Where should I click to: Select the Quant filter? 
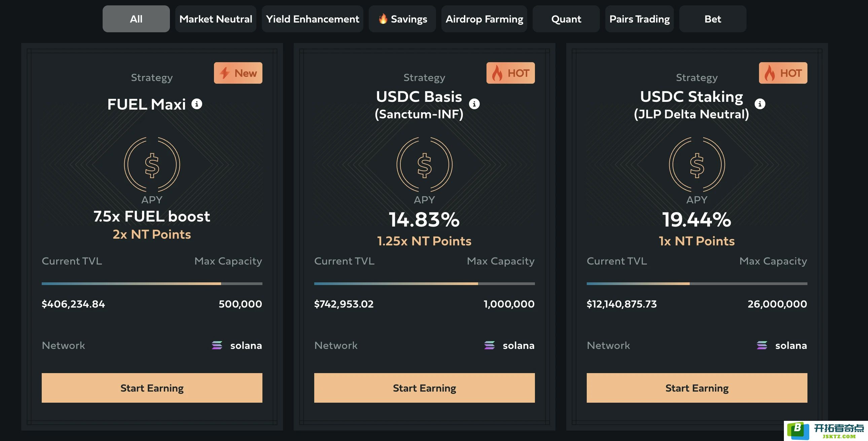(x=566, y=19)
